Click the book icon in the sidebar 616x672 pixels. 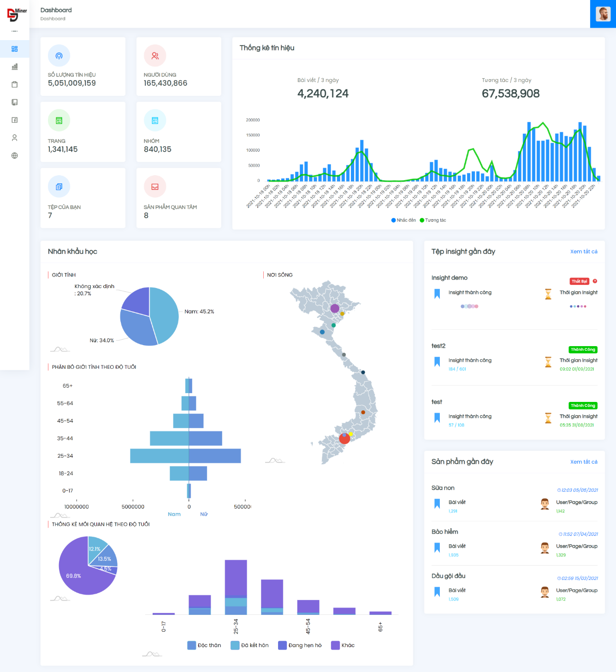[15, 102]
